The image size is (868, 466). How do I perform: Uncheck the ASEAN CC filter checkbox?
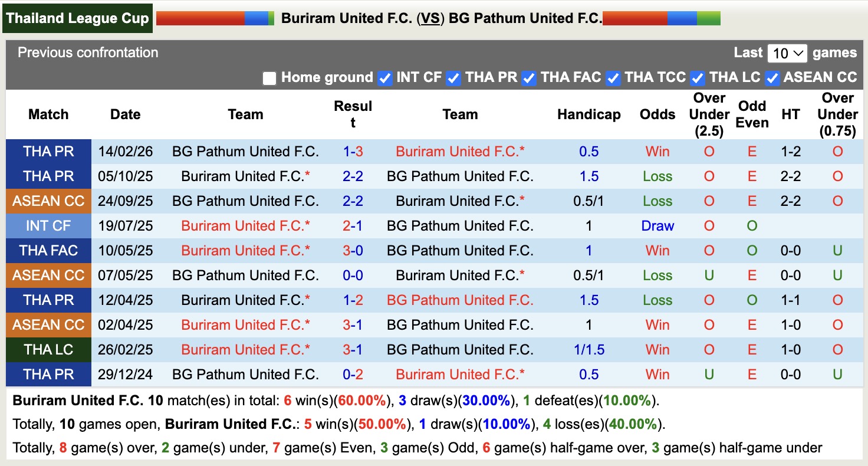(772, 78)
